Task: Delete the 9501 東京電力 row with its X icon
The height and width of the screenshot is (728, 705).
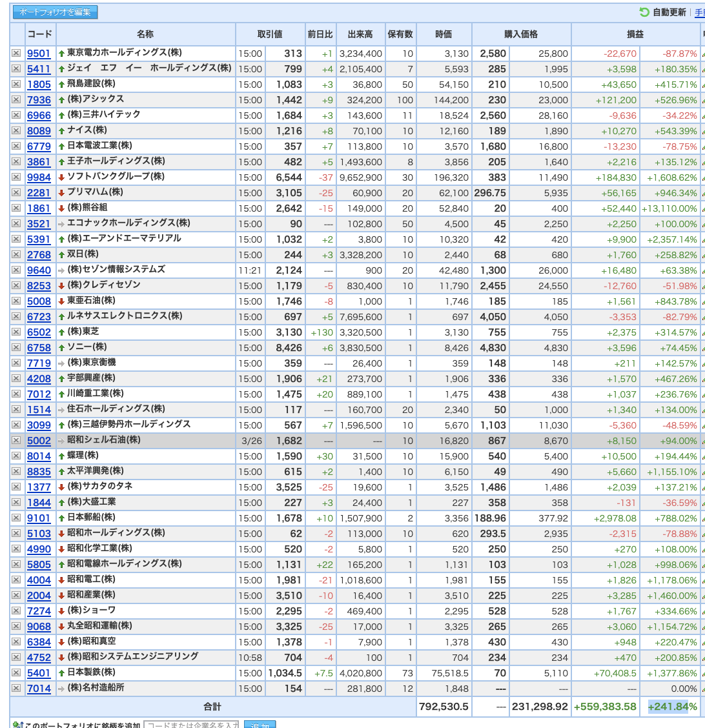Action: pyautogui.click(x=16, y=54)
